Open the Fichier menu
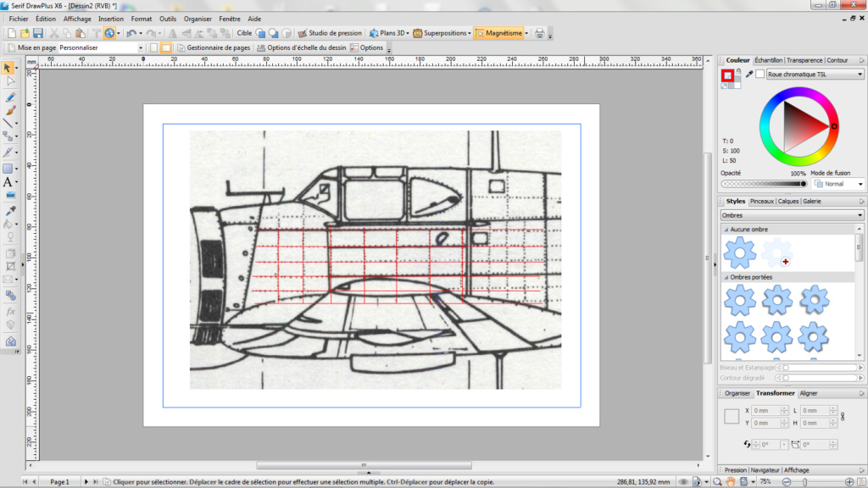The height and width of the screenshot is (488, 868). click(x=19, y=19)
